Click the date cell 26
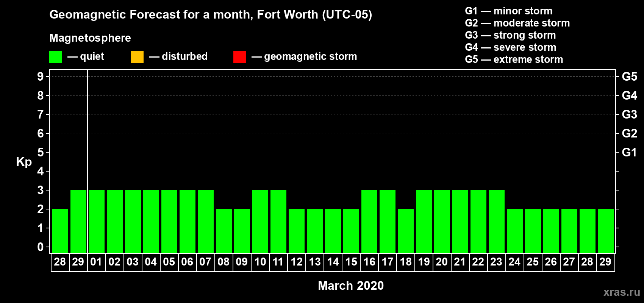Screen dimensions: 644x303 (x=551, y=262)
